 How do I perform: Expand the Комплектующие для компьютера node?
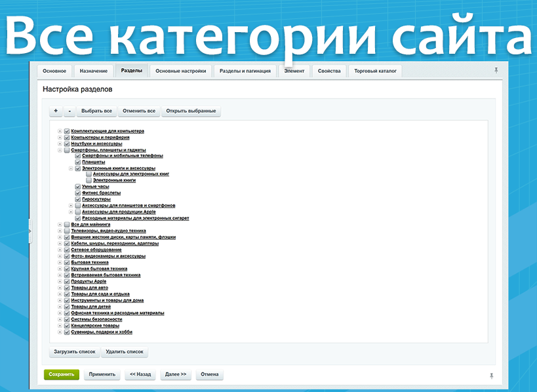[x=60, y=131]
